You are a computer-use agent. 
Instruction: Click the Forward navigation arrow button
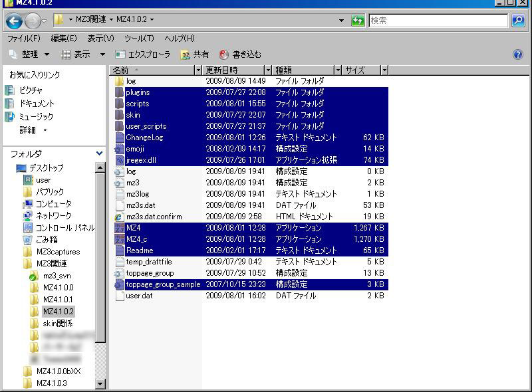pos(33,21)
